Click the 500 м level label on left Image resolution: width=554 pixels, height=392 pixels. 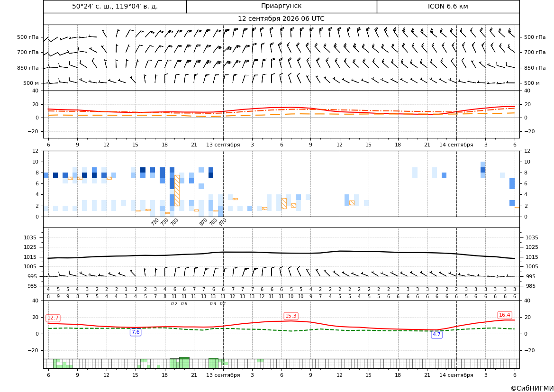click(31, 83)
